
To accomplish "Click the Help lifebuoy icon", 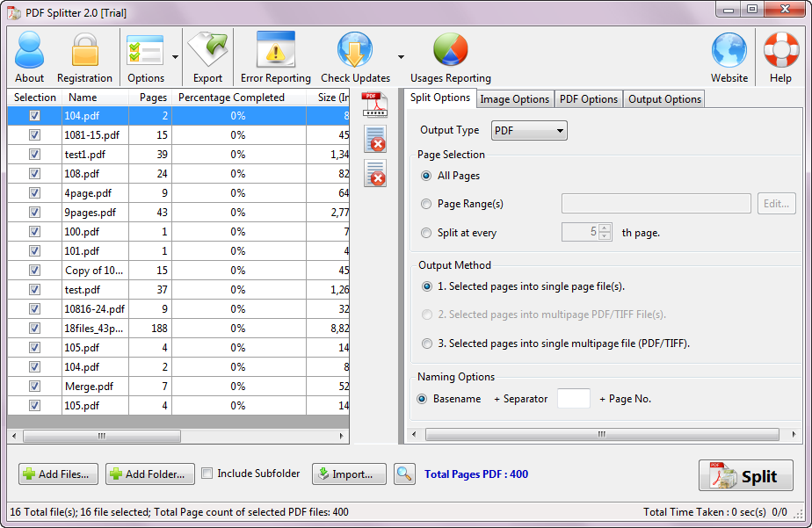I will [x=780, y=52].
